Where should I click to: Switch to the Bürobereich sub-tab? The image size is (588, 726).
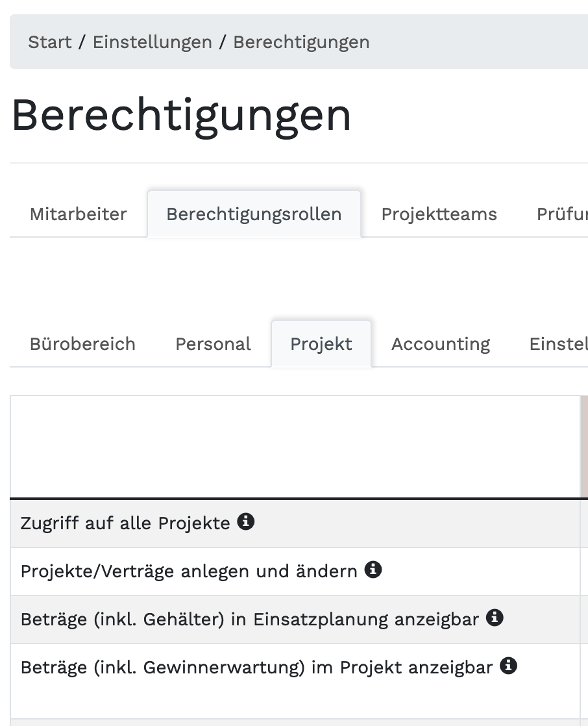pyautogui.click(x=82, y=344)
